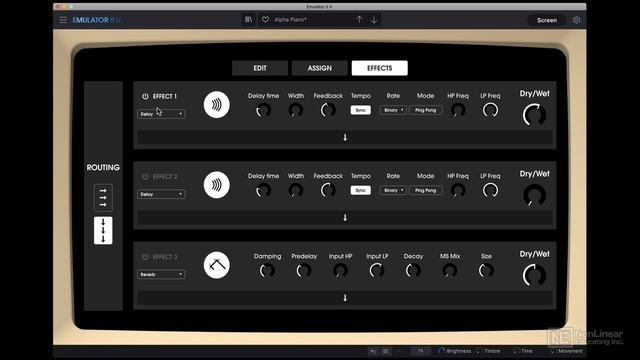Click the Effect 1 Feedback knob

pyautogui.click(x=328, y=110)
